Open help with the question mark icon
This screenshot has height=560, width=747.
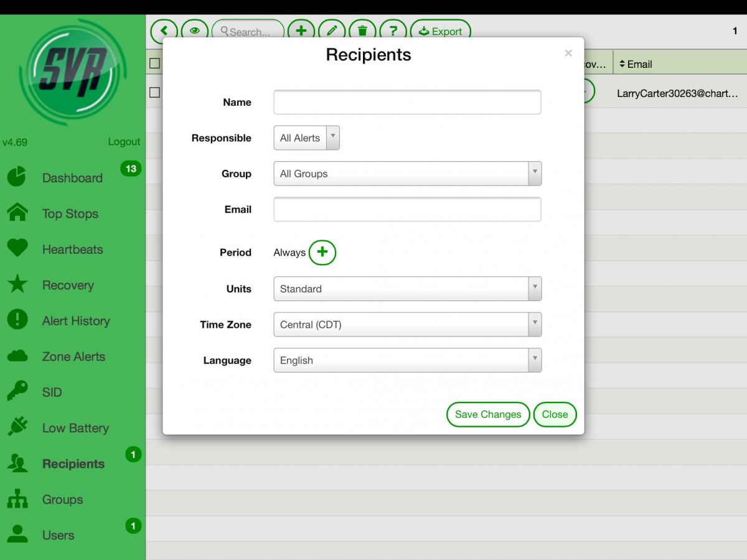click(x=393, y=30)
